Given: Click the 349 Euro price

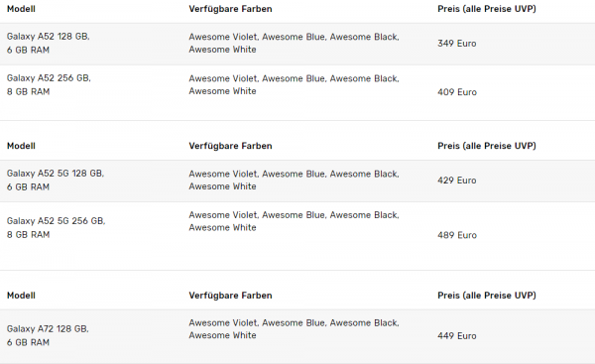Looking at the screenshot, I should (457, 44).
